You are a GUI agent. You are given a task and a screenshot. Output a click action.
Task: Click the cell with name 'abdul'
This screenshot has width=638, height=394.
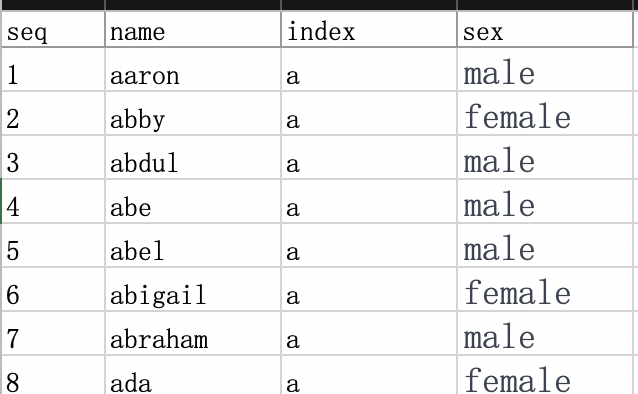pyautogui.click(x=193, y=158)
